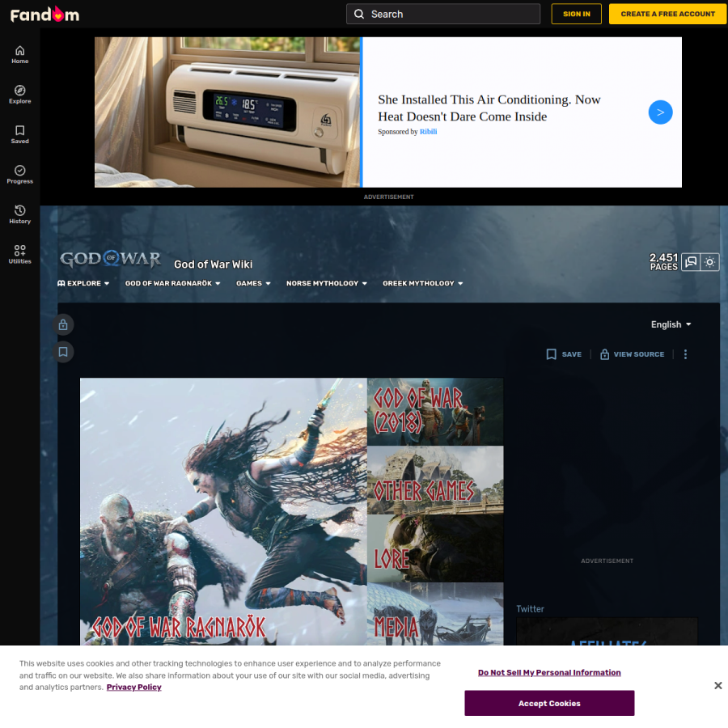Close the cookie banner

click(717, 685)
